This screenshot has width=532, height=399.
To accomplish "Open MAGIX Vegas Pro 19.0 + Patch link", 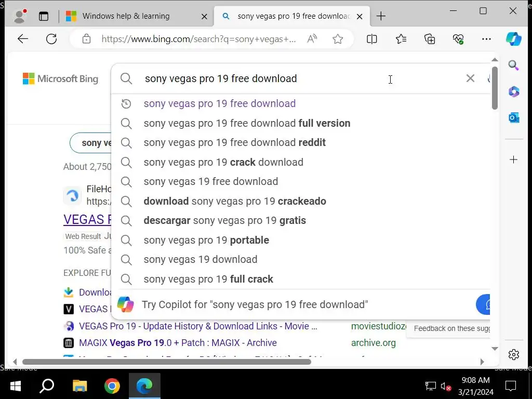I will [x=178, y=343].
